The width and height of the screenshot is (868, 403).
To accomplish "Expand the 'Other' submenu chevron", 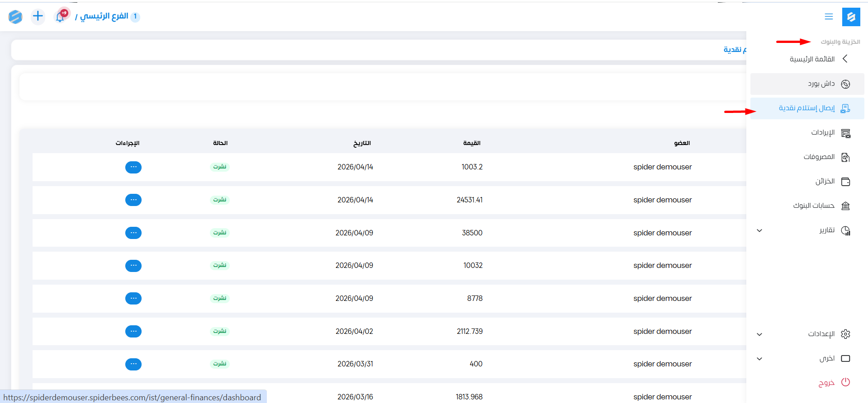I will pyautogui.click(x=759, y=359).
